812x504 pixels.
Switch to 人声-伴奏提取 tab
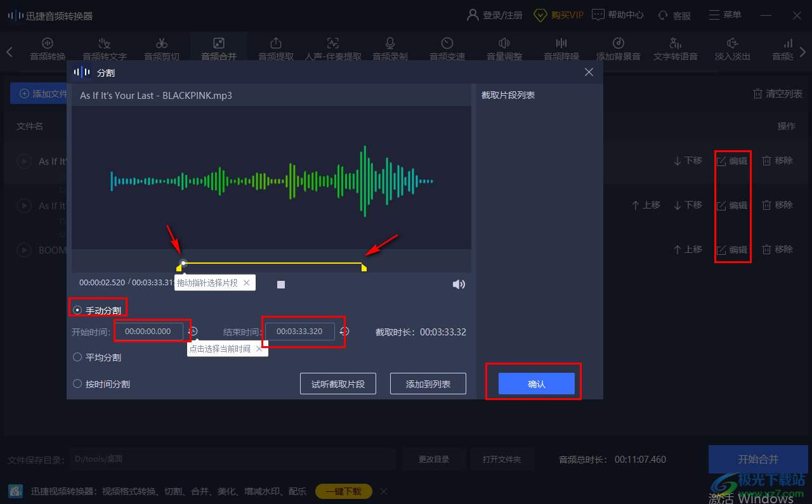click(x=333, y=49)
